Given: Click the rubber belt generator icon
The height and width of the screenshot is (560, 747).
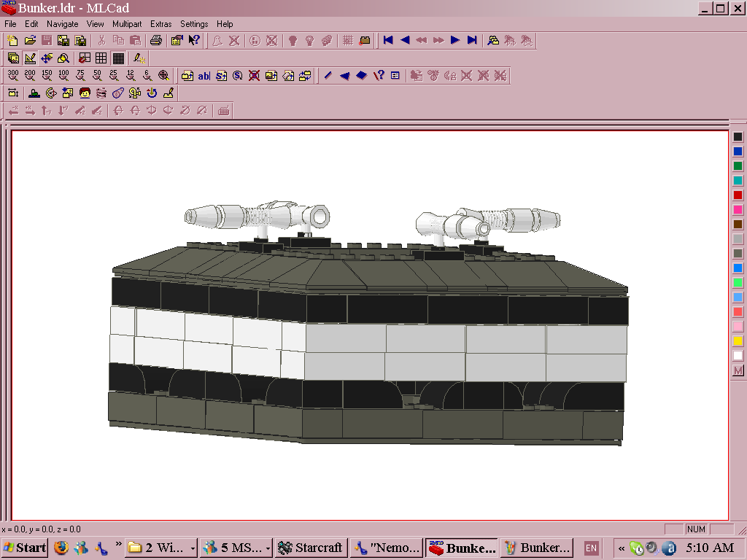Looking at the screenshot, I should point(118,93).
